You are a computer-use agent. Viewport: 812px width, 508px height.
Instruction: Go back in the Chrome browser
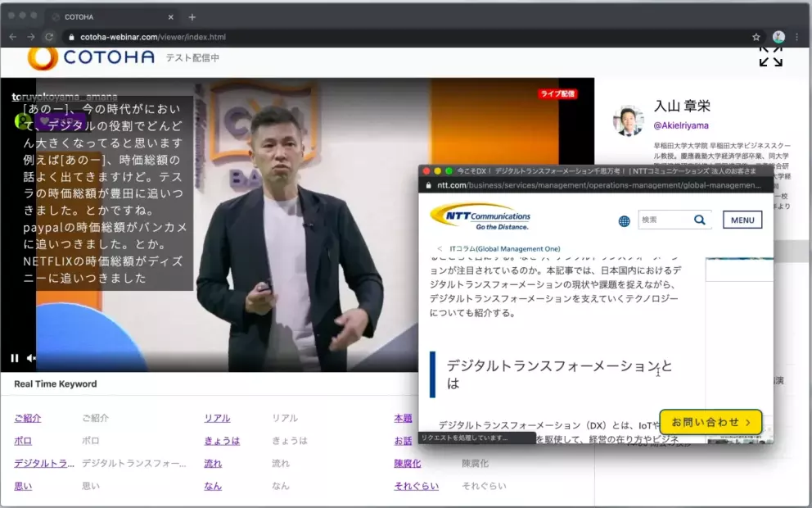pyautogui.click(x=13, y=37)
